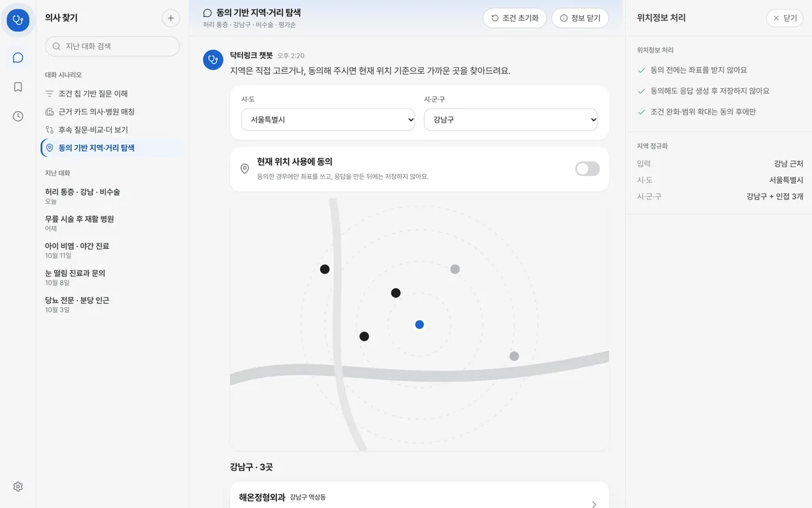Select 근거 카드 의사·병원 매칭 scenario

coord(112,112)
